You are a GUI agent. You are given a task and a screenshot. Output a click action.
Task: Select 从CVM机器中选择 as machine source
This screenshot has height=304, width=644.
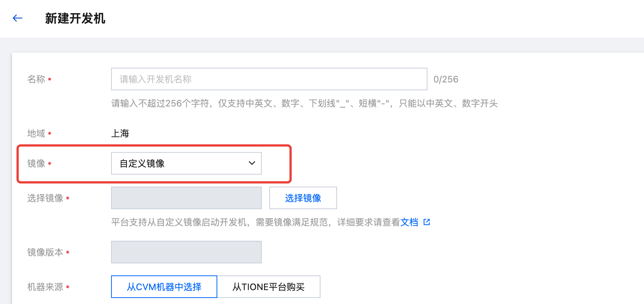pos(164,287)
